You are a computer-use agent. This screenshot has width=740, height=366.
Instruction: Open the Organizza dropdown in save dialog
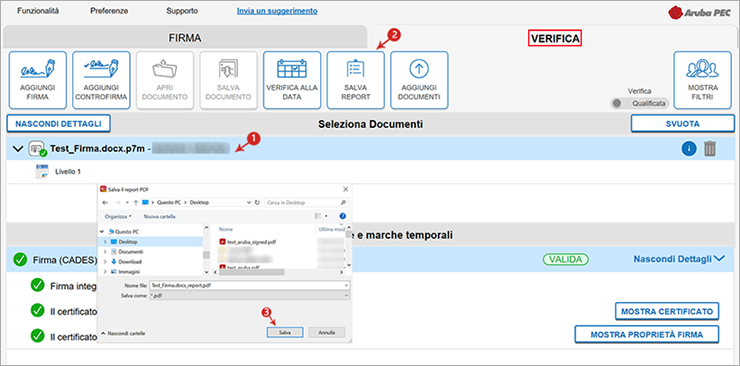click(x=118, y=216)
